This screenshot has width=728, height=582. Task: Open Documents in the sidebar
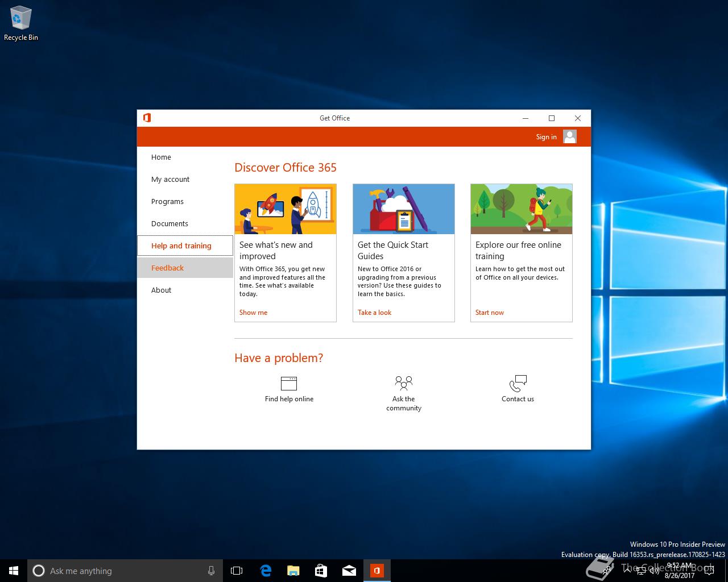click(x=185, y=224)
